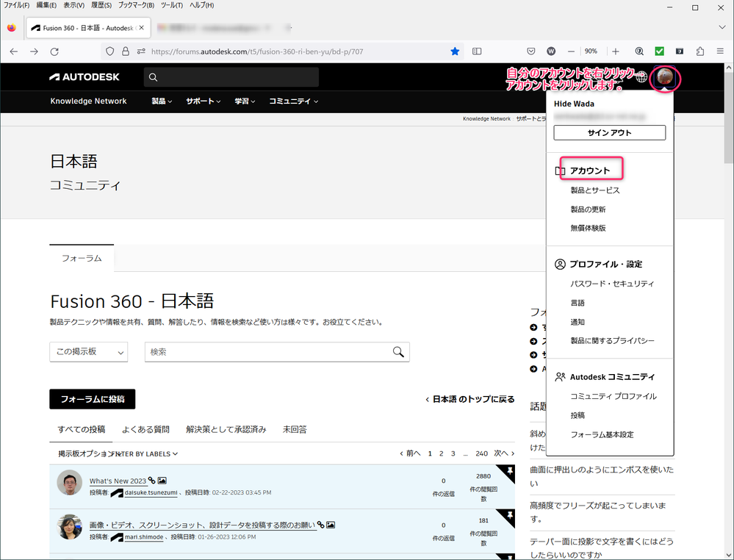Open 製品とサービス link
The width and height of the screenshot is (734, 560).
595,190
